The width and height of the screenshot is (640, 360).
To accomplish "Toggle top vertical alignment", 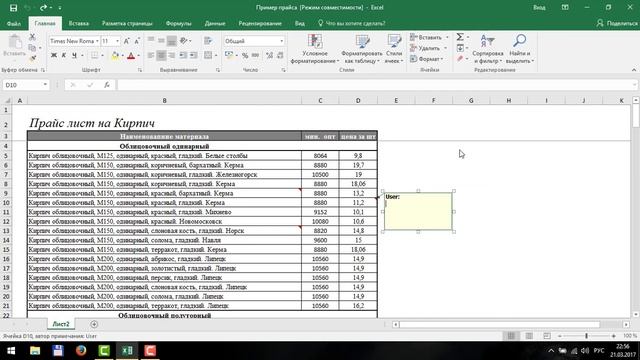I will (151, 41).
